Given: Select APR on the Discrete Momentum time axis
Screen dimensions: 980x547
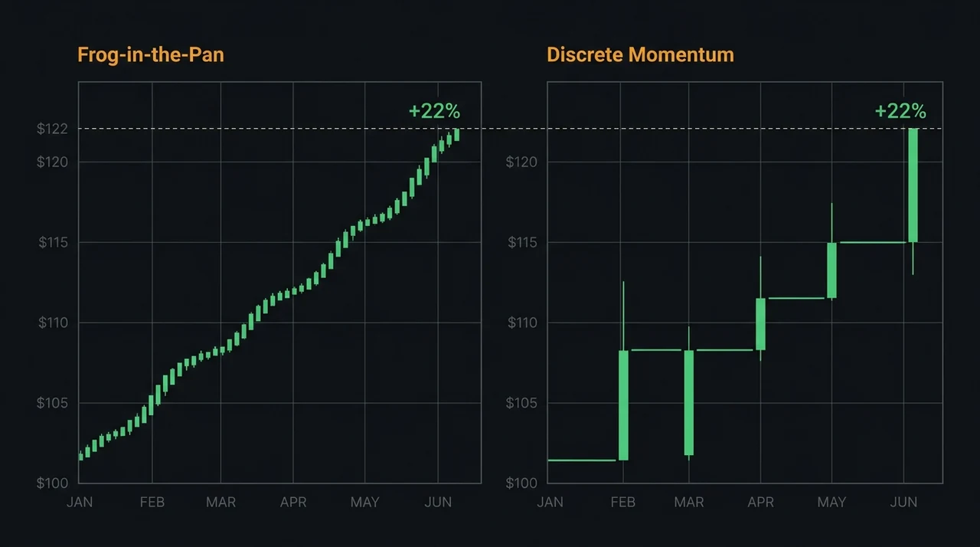Looking at the screenshot, I should coord(760,503).
